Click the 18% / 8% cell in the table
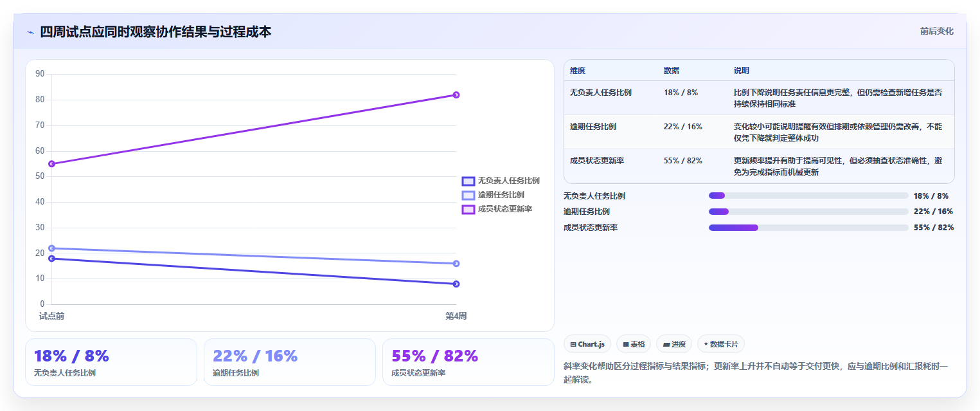Viewport: 980px width, 411px height. click(681, 93)
